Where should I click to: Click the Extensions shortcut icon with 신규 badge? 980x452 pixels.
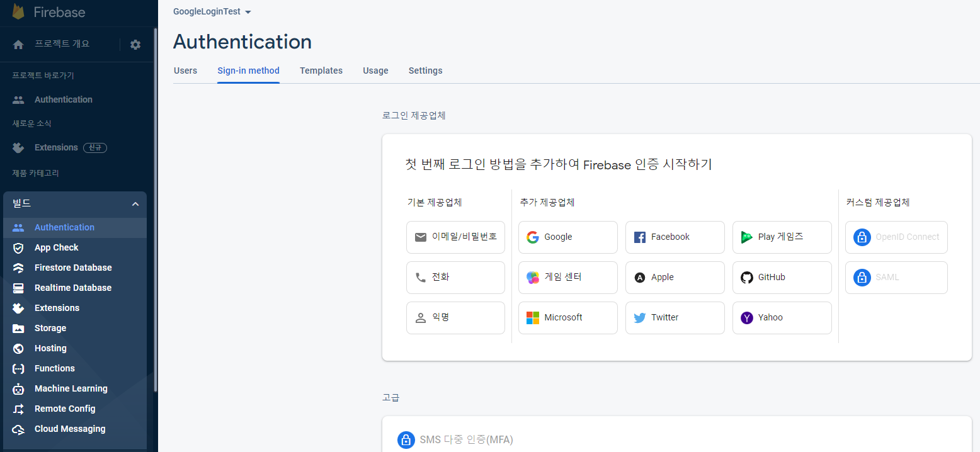point(18,148)
